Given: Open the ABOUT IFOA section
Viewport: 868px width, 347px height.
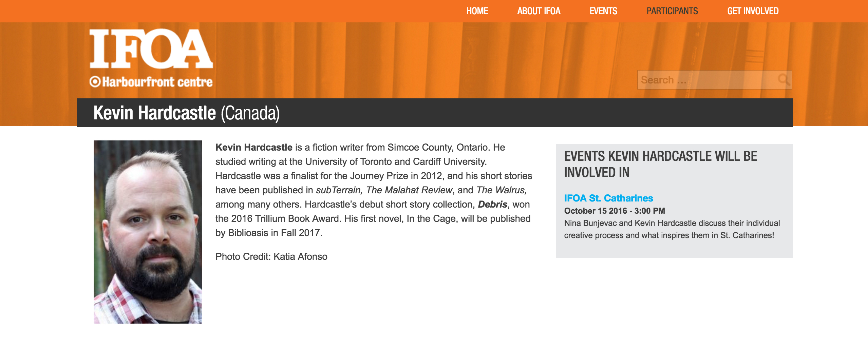Looking at the screenshot, I should coord(539,11).
